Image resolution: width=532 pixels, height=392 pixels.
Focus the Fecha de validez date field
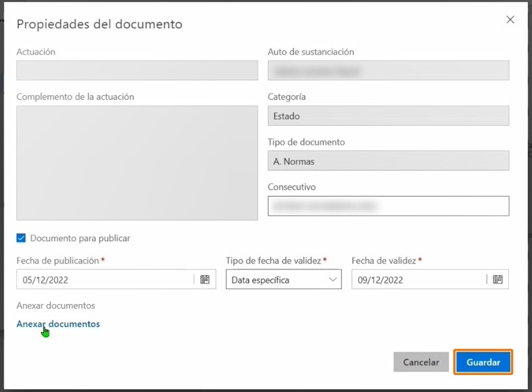[x=418, y=279]
